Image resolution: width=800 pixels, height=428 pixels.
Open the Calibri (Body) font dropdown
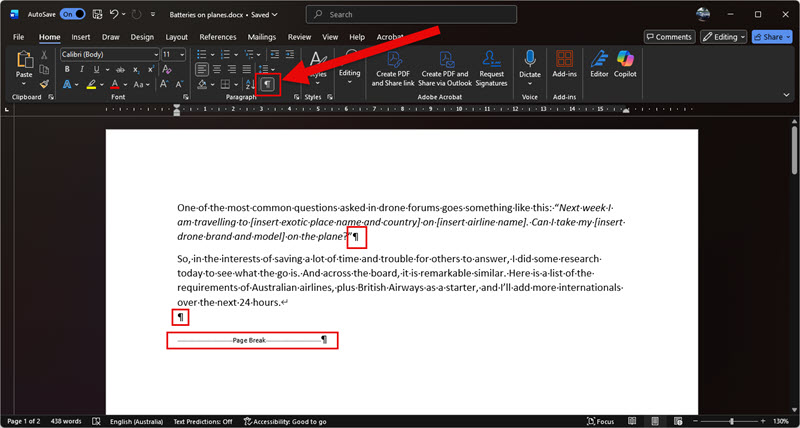click(156, 55)
